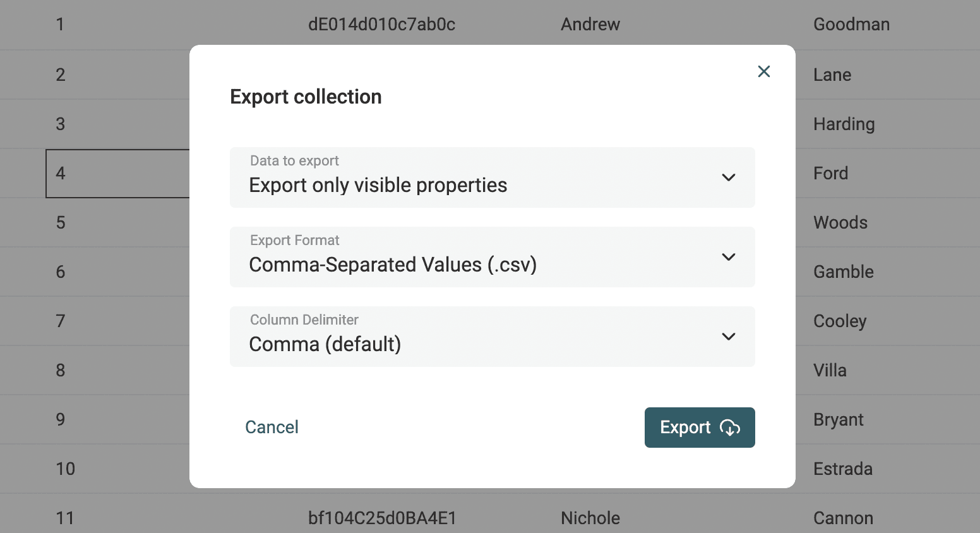The image size is (980, 533).
Task: Click the last name cell Estrada
Action: [843, 469]
